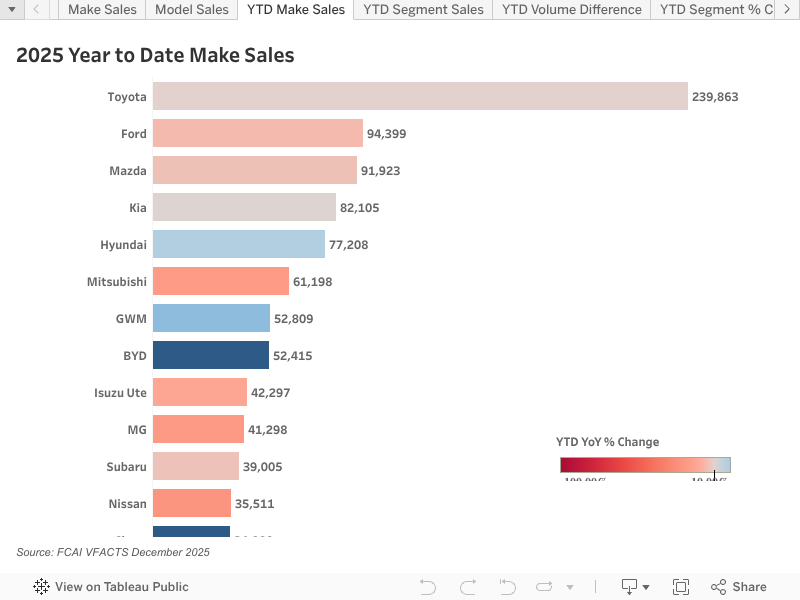Image resolution: width=800 pixels, height=600 pixels.
Task: Open the Download options icon
Action: click(628, 586)
